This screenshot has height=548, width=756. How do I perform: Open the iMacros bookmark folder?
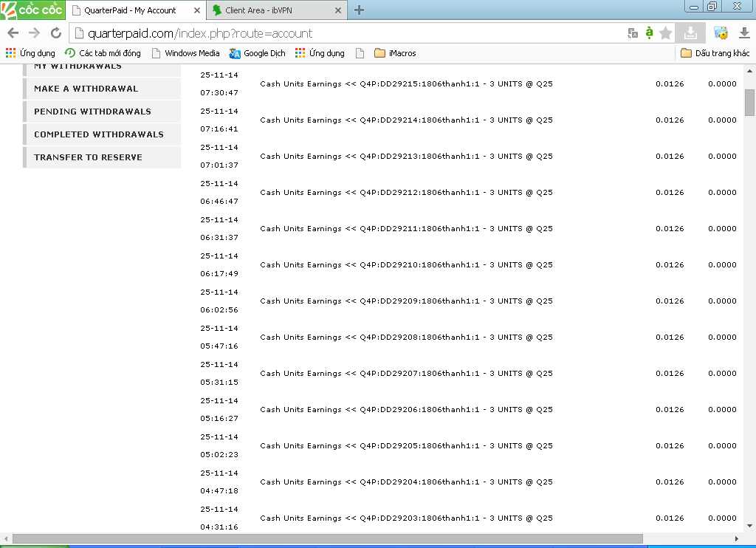pyautogui.click(x=396, y=53)
